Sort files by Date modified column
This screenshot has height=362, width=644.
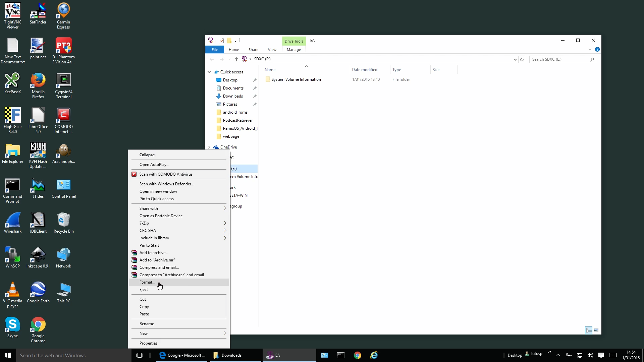coord(365,70)
